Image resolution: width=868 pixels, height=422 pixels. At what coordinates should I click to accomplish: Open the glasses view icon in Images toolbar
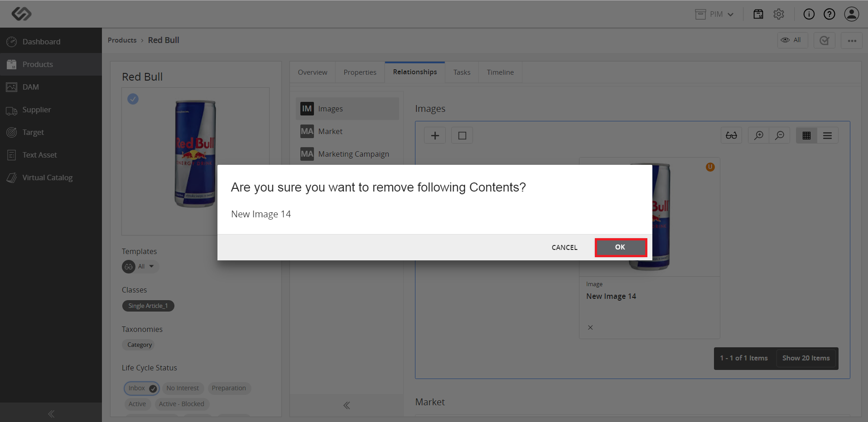tap(731, 135)
